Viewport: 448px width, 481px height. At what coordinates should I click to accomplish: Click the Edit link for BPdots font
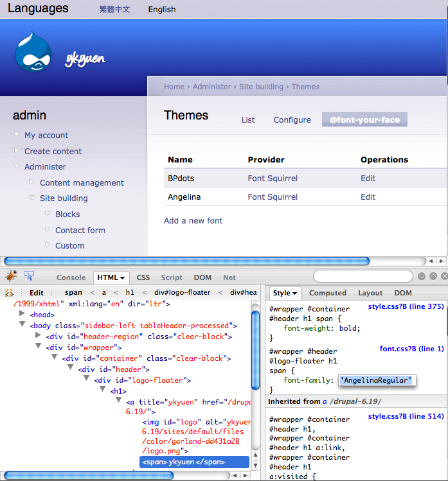(x=368, y=178)
